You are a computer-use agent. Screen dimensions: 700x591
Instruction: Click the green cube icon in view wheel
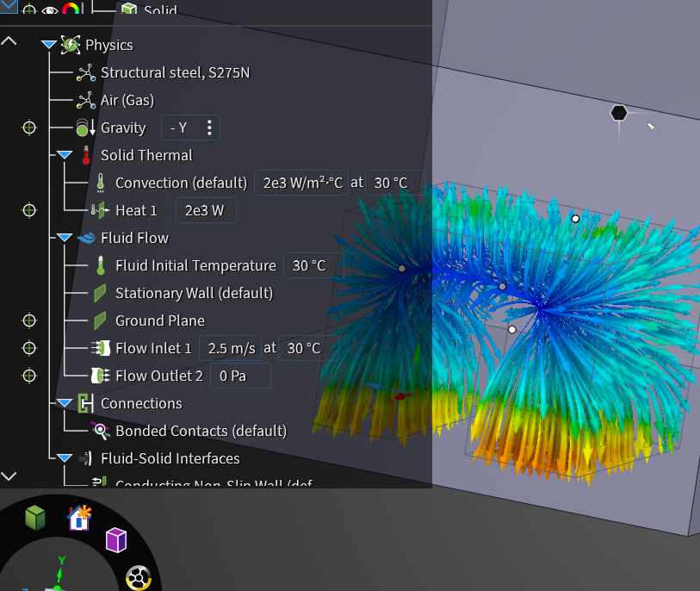click(x=34, y=517)
